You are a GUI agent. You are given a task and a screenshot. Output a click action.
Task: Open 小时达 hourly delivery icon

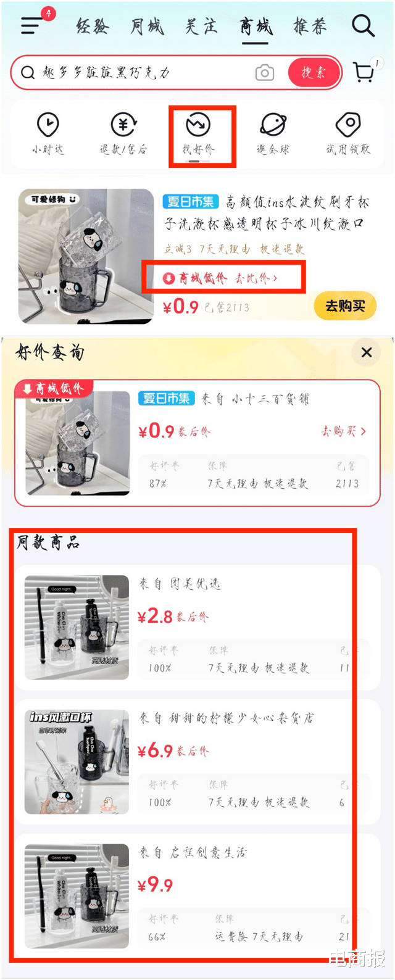point(48,133)
